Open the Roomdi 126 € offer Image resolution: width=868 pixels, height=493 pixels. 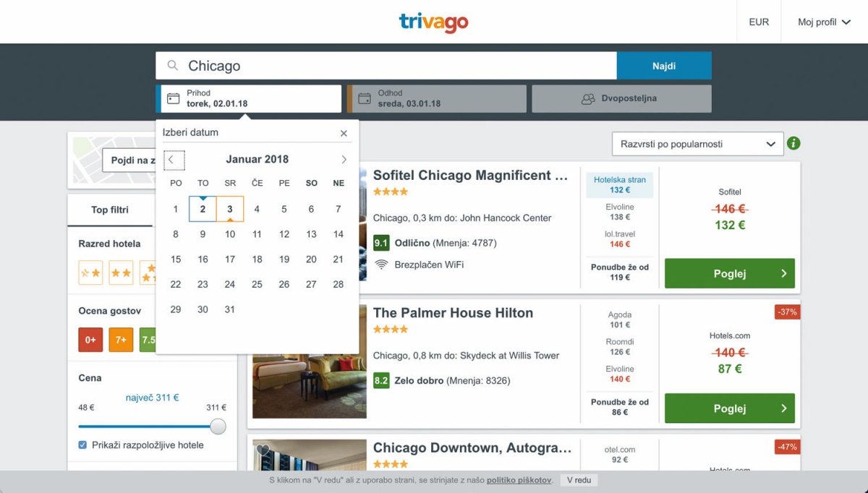(x=620, y=347)
